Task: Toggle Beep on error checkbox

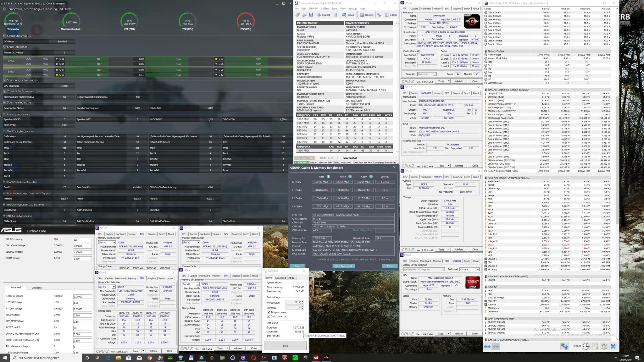Action: pyautogui.click(x=269, y=312)
